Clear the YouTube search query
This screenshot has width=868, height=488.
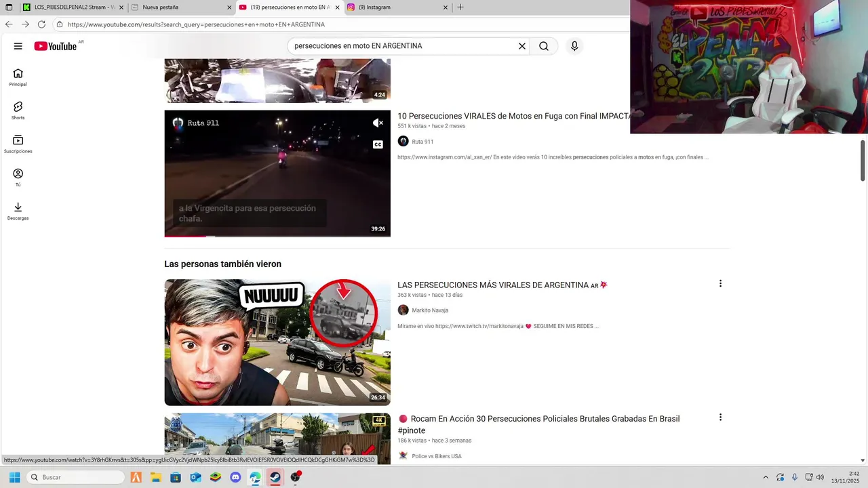522,46
